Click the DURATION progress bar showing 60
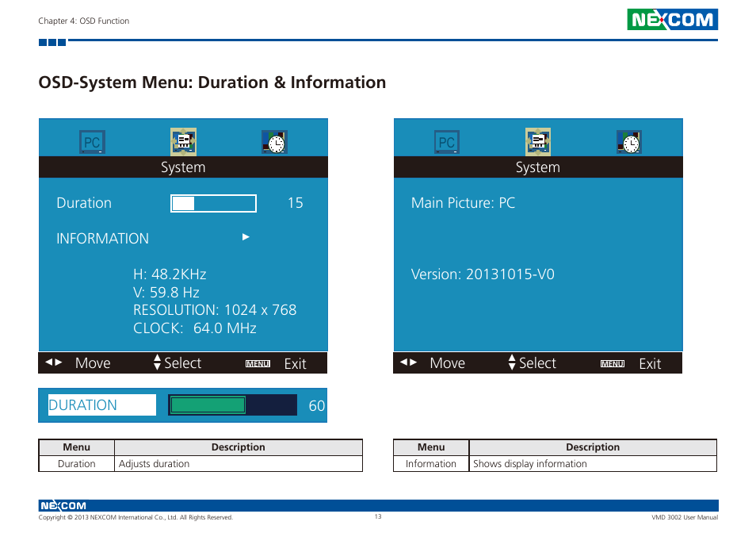This screenshot has height=533, width=756. [x=231, y=405]
